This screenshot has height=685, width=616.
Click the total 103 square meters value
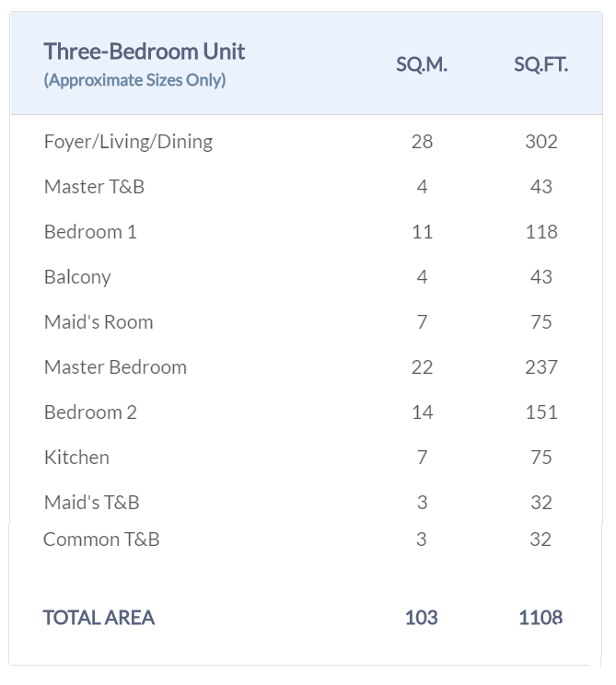[421, 618]
